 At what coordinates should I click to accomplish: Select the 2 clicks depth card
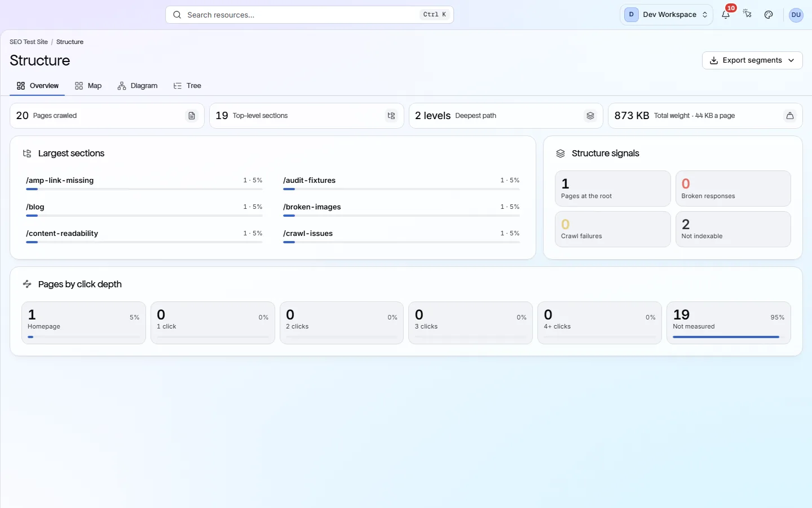coord(342,323)
